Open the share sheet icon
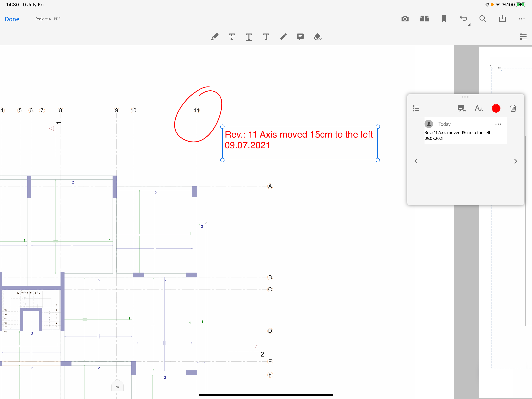The width and height of the screenshot is (532, 399). (x=502, y=19)
